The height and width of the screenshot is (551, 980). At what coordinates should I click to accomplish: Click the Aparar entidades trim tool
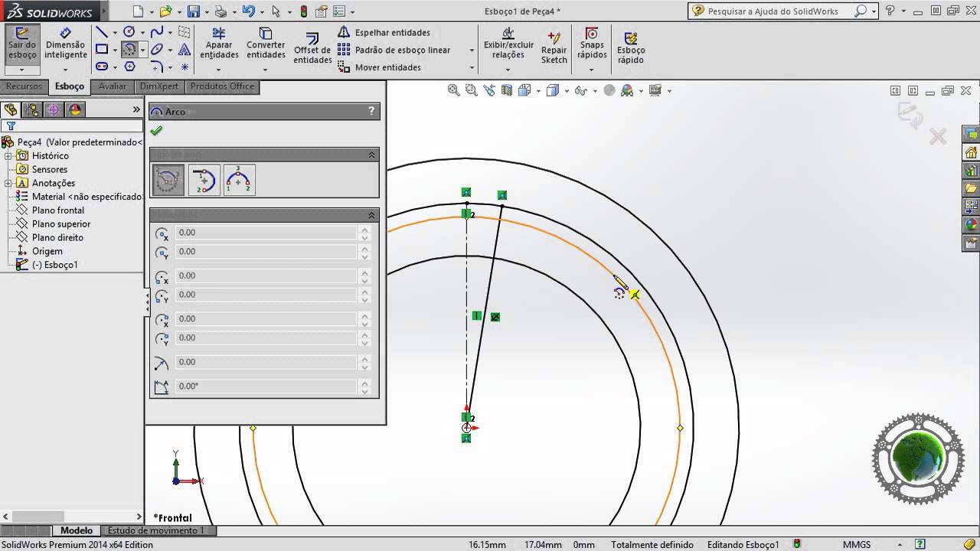point(219,43)
